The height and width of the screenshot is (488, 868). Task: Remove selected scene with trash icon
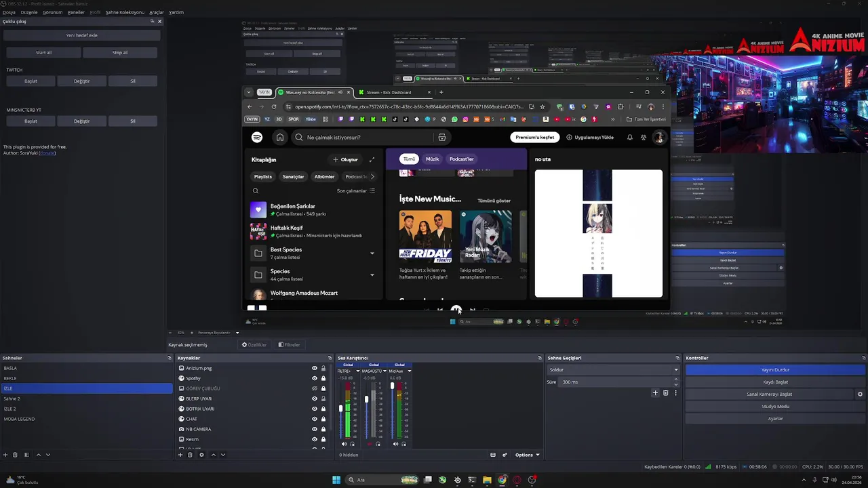point(16,455)
